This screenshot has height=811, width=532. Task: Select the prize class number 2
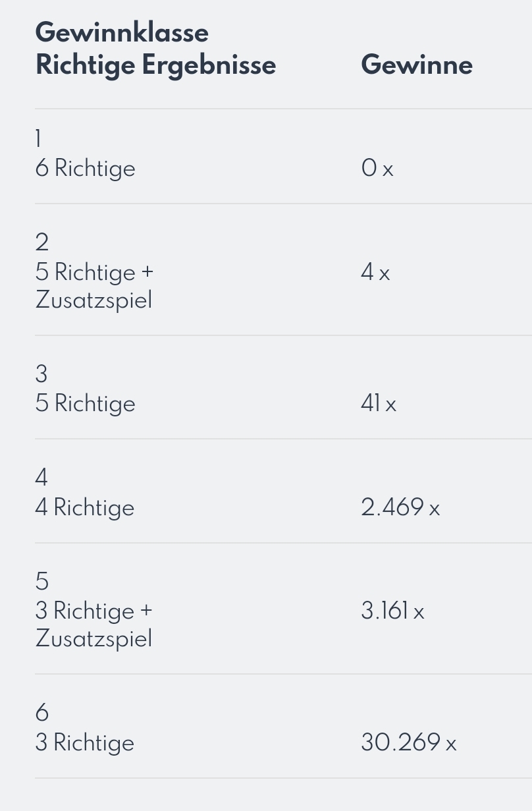click(x=41, y=242)
